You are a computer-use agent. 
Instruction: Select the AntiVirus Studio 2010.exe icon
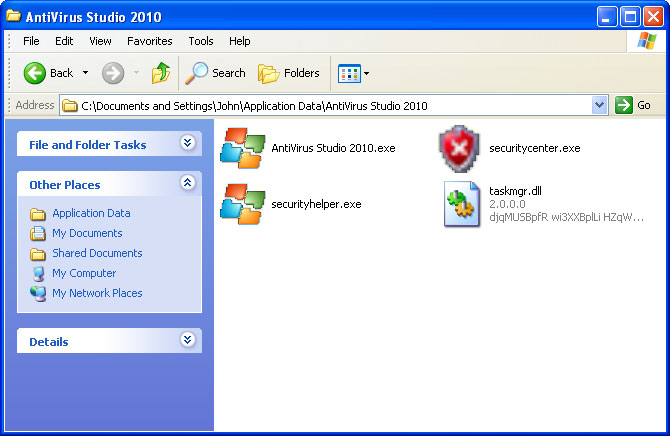243,148
